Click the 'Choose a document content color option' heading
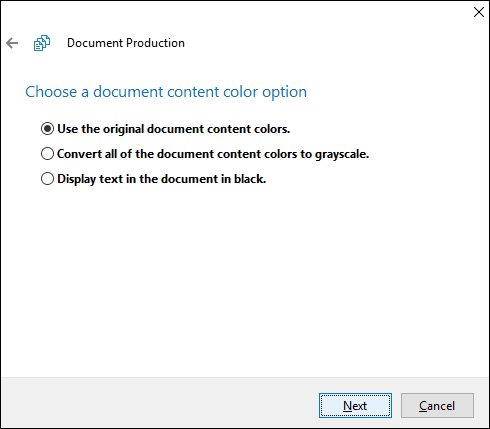This screenshot has height=429, width=490. 166,92
